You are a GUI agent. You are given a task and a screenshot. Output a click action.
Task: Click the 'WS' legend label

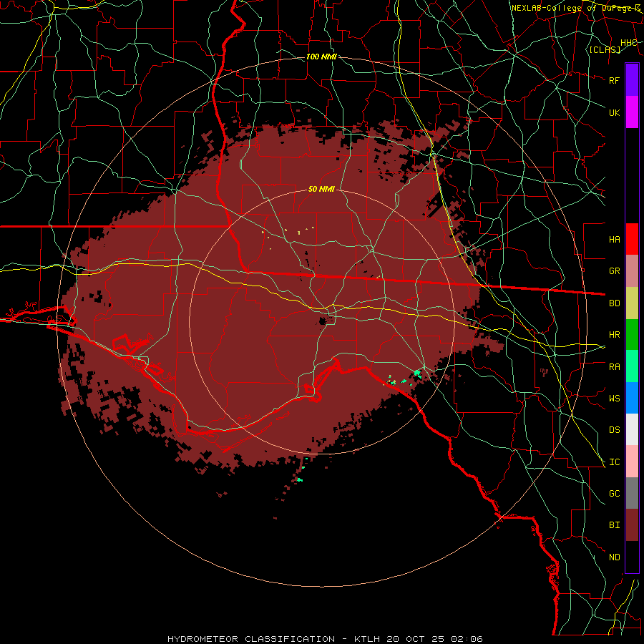pos(615,399)
